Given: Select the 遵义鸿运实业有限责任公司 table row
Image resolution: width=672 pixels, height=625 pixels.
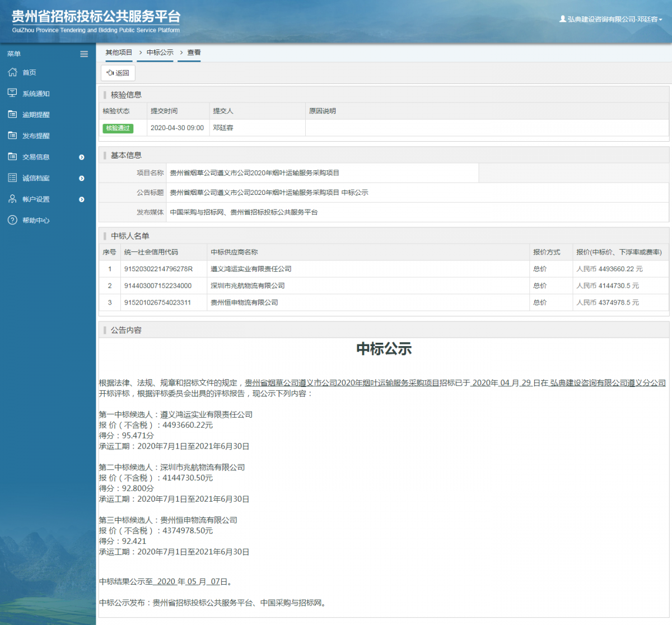Looking at the screenshot, I should [x=251, y=269].
